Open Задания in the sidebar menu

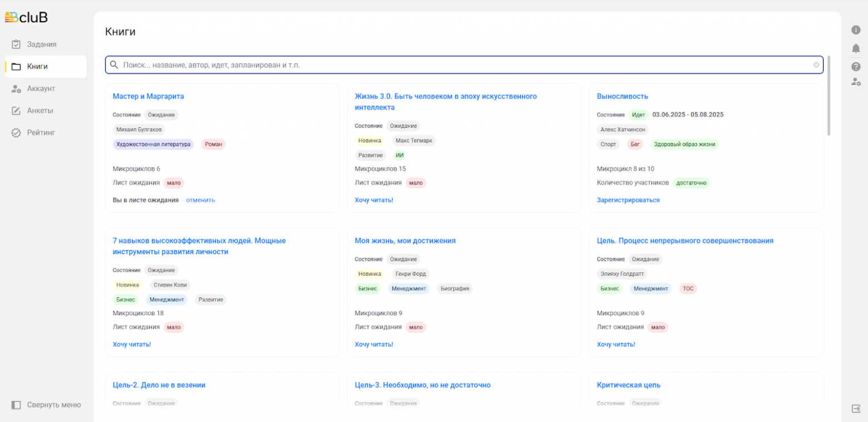42,44
